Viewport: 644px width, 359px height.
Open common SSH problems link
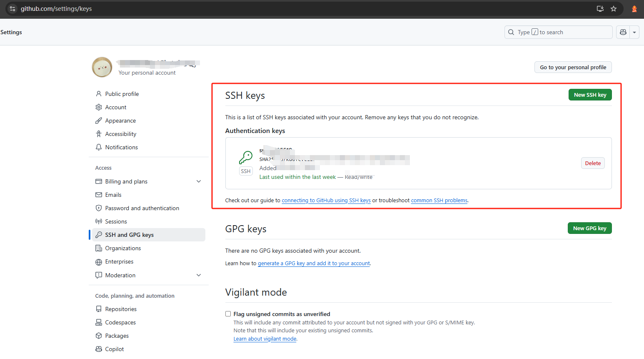439,200
